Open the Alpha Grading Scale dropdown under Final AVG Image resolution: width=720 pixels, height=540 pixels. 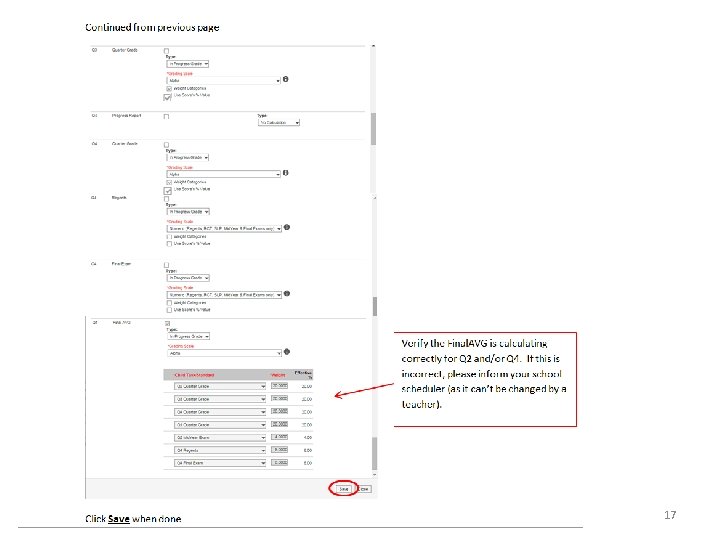(x=224, y=354)
